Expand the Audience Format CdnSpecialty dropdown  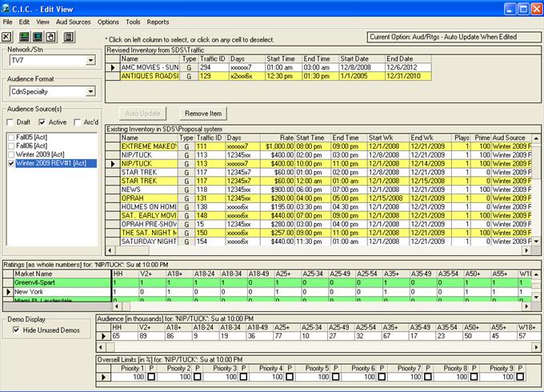pyautogui.click(x=90, y=92)
